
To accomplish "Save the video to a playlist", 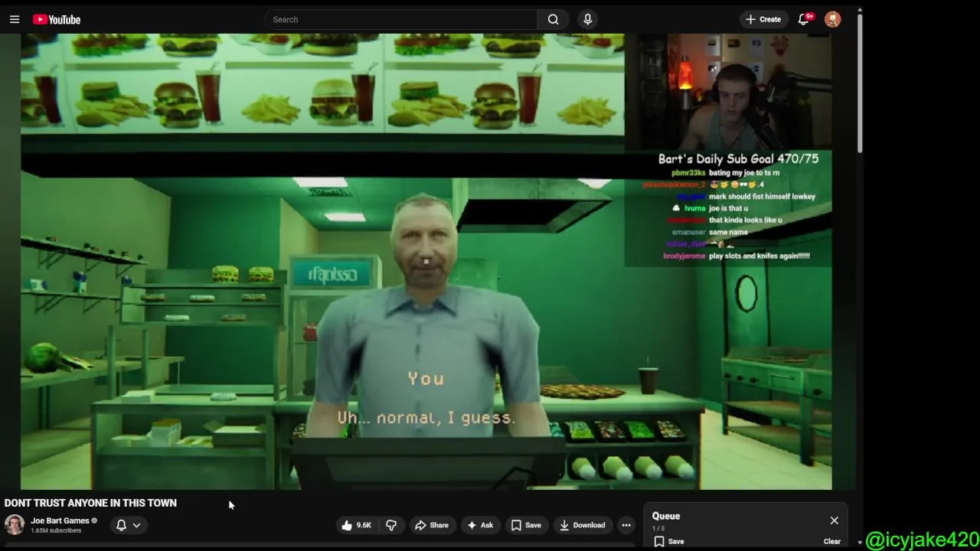I will click(526, 525).
